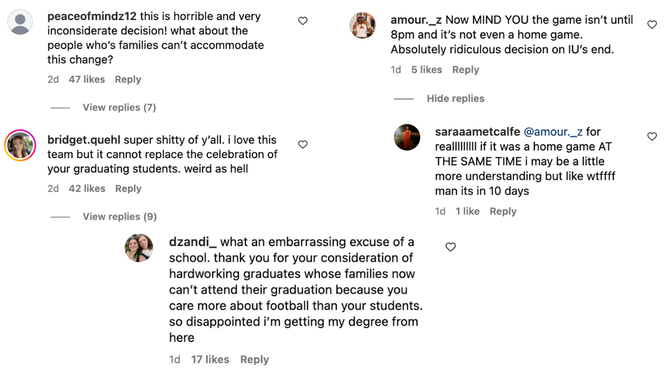
Task: Like bridget.quehl's comment using the heart icon
Action: tap(302, 144)
